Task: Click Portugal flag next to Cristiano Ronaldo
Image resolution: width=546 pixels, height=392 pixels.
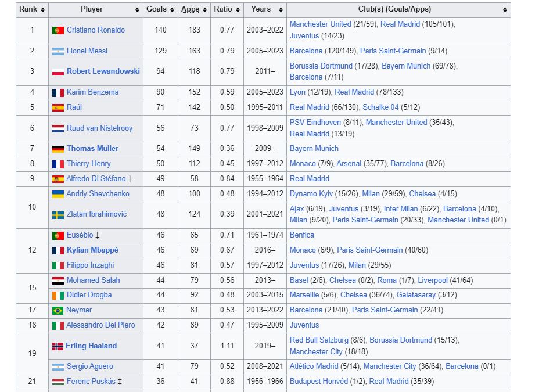Action: [x=58, y=30]
